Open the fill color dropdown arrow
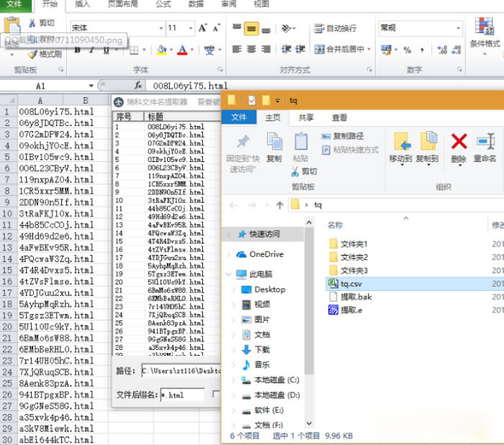 [171, 50]
